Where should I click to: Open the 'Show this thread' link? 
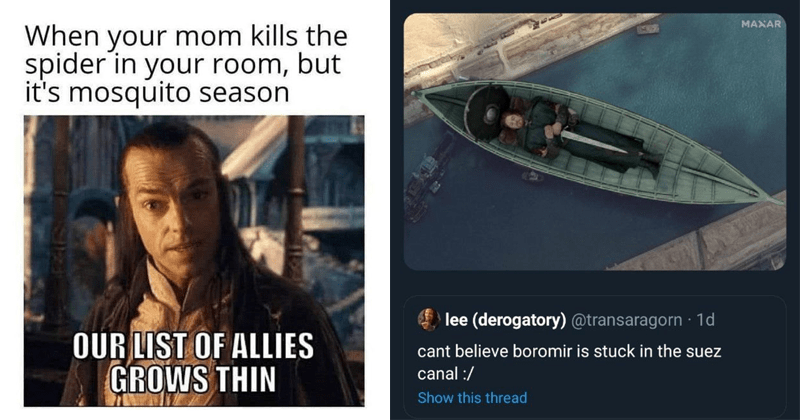[472, 398]
